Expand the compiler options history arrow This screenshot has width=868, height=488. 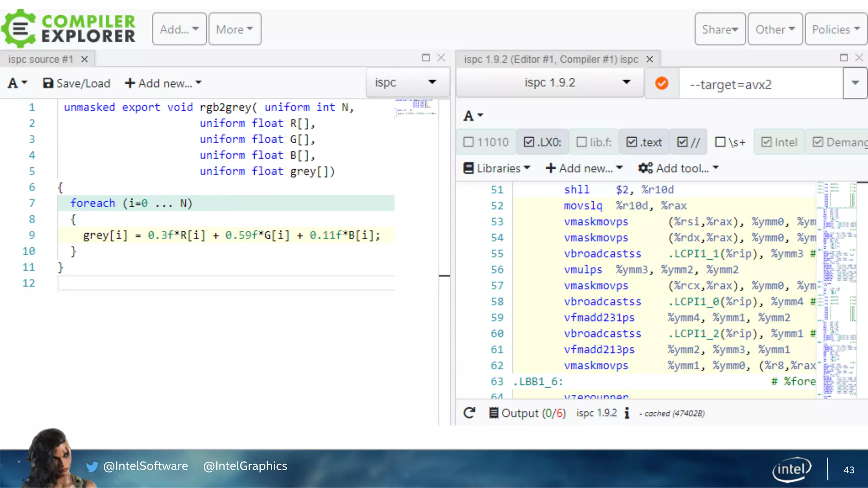(855, 83)
